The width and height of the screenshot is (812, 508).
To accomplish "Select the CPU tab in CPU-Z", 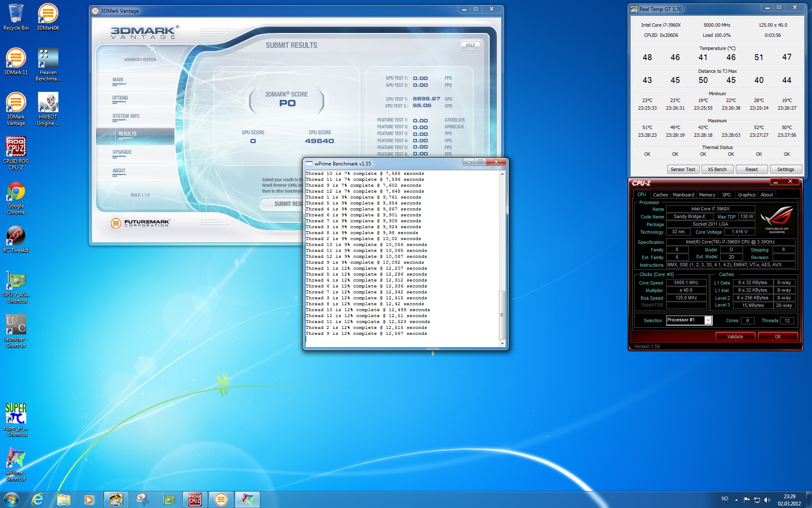I will (642, 195).
